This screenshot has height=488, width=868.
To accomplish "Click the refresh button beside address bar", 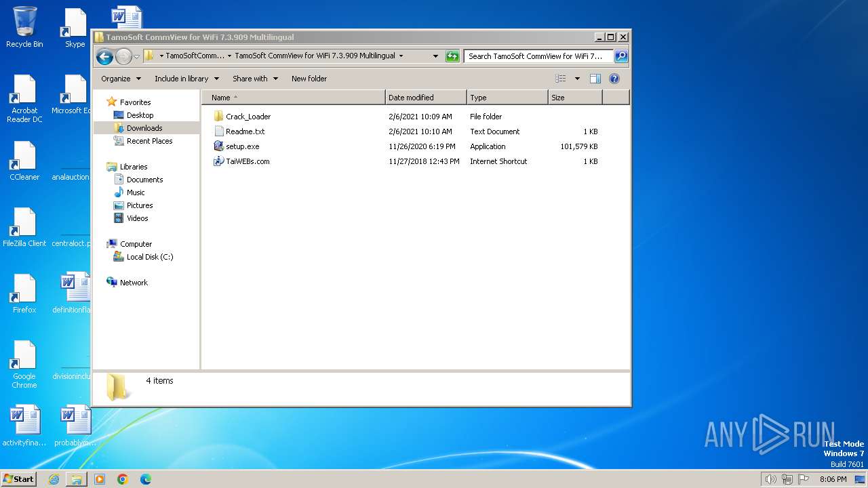I will (x=452, y=56).
